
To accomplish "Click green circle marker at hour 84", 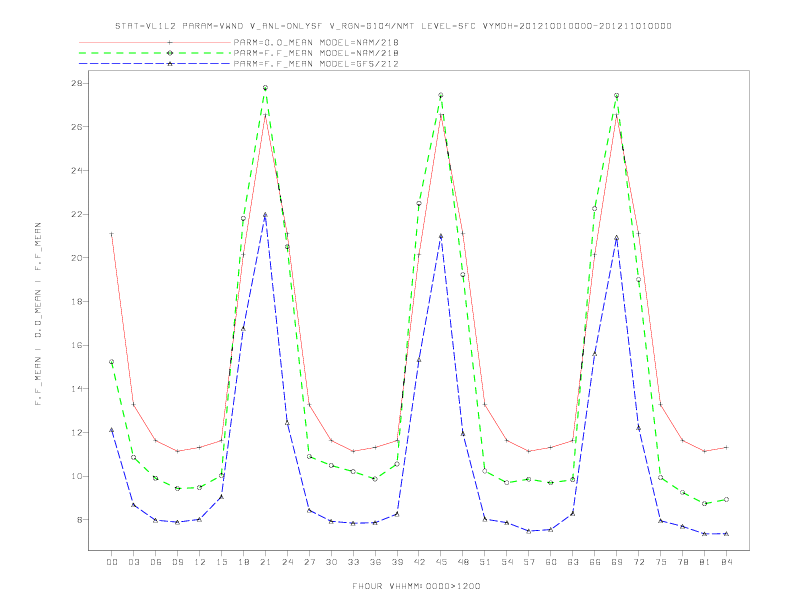I will [726, 499].
